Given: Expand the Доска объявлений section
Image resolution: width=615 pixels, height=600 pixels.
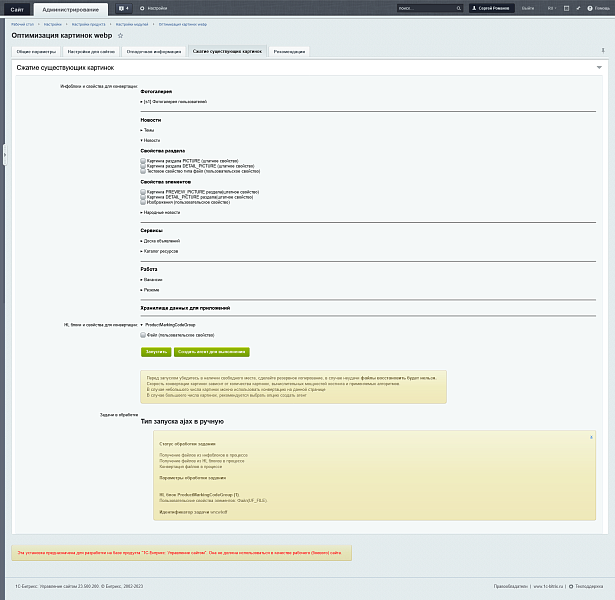Looking at the screenshot, I should (x=159, y=241).
